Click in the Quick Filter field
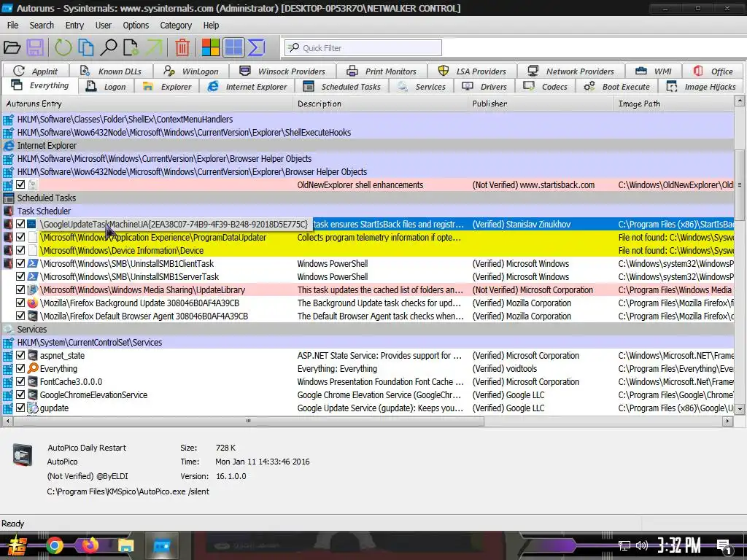Viewport: 747px width, 560px height. coord(363,47)
